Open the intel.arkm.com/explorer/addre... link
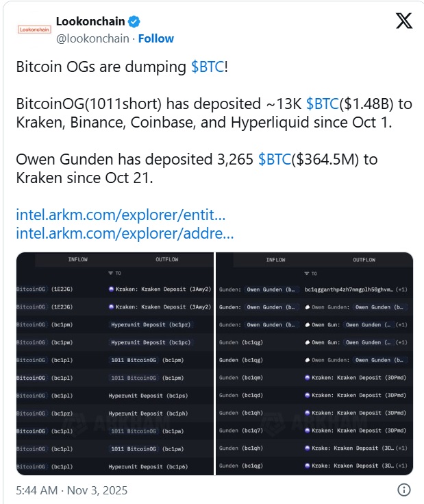Image resolution: width=424 pixels, height=504 pixels. pos(125,233)
